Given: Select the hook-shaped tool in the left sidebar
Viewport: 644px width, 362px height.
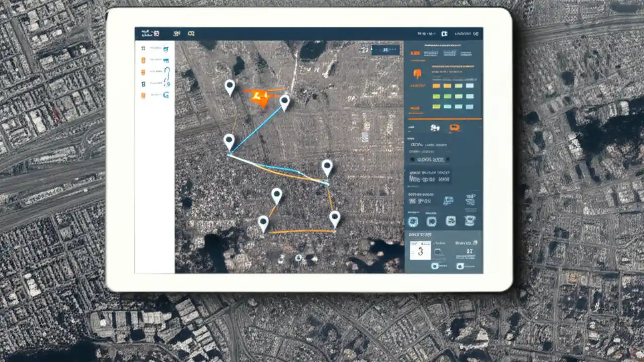Looking at the screenshot, I should pyautogui.click(x=167, y=71).
